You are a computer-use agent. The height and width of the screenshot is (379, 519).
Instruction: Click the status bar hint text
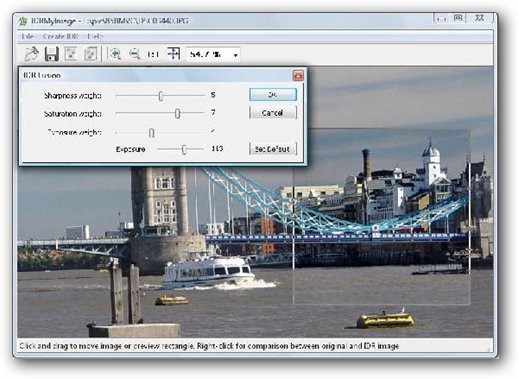coord(209,346)
